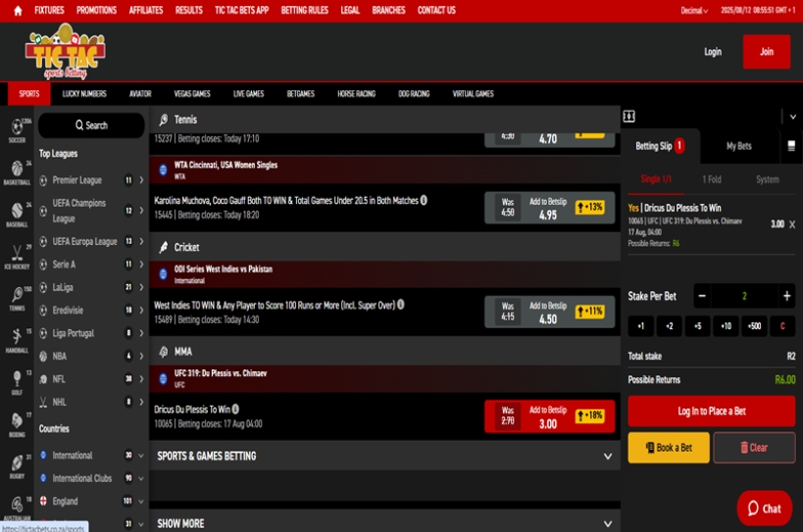
Task: Decrease stake per bet with minus button
Action: (702, 296)
